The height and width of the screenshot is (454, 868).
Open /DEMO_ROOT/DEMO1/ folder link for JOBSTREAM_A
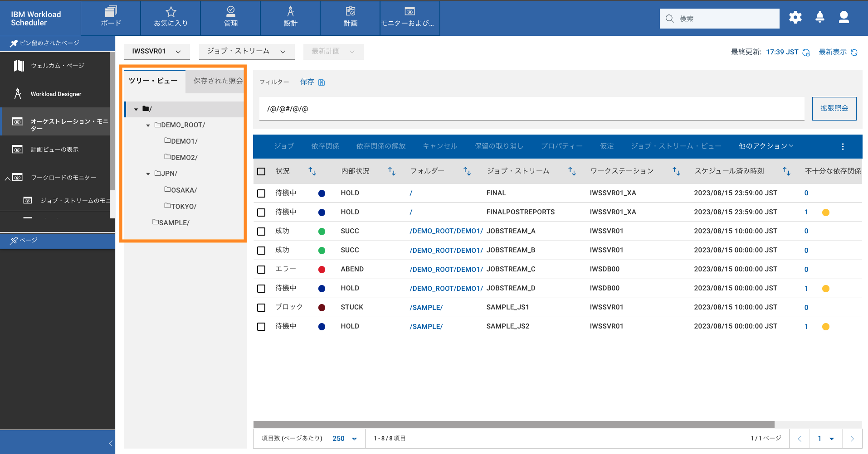(446, 231)
